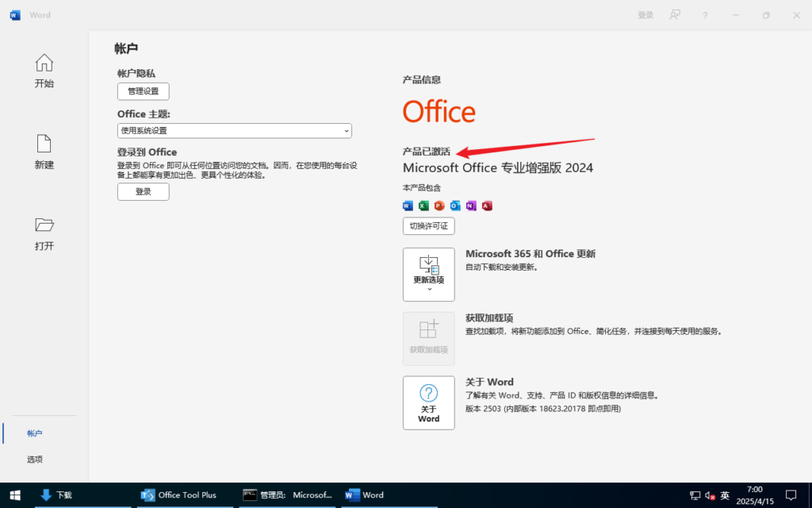This screenshot has height=508, width=812.
Task: Click Word taskbar button
Action: coord(389,495)
